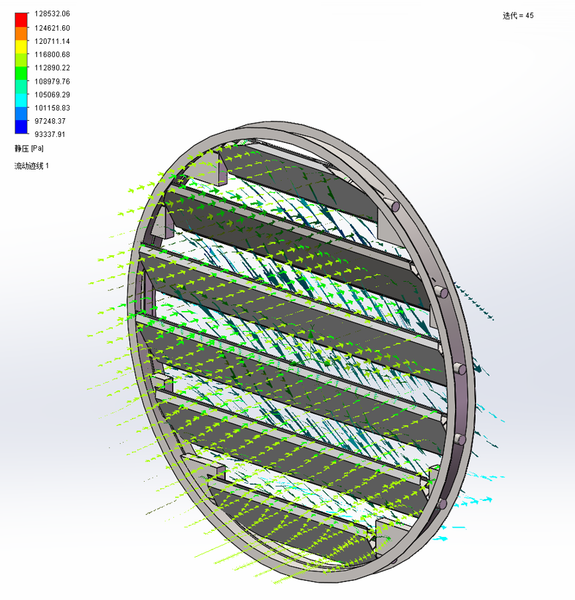Click the legend value 124621.60
This screenshot has width=575, height=600.
point(52,28)
